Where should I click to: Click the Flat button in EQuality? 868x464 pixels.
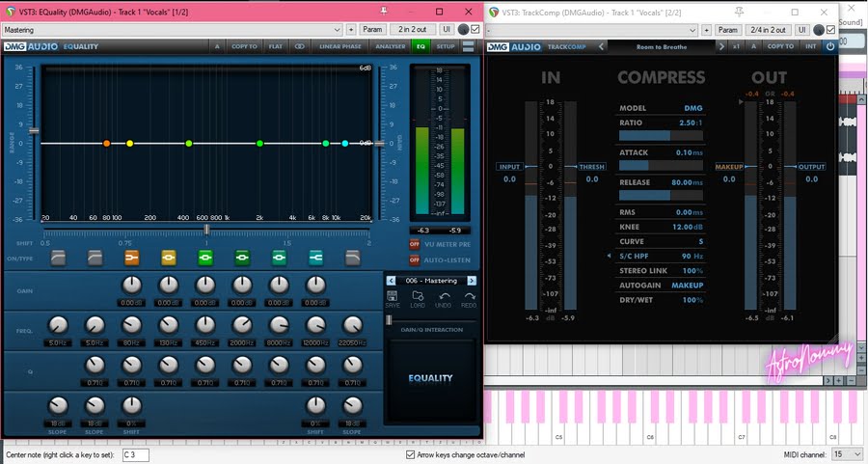275,45
